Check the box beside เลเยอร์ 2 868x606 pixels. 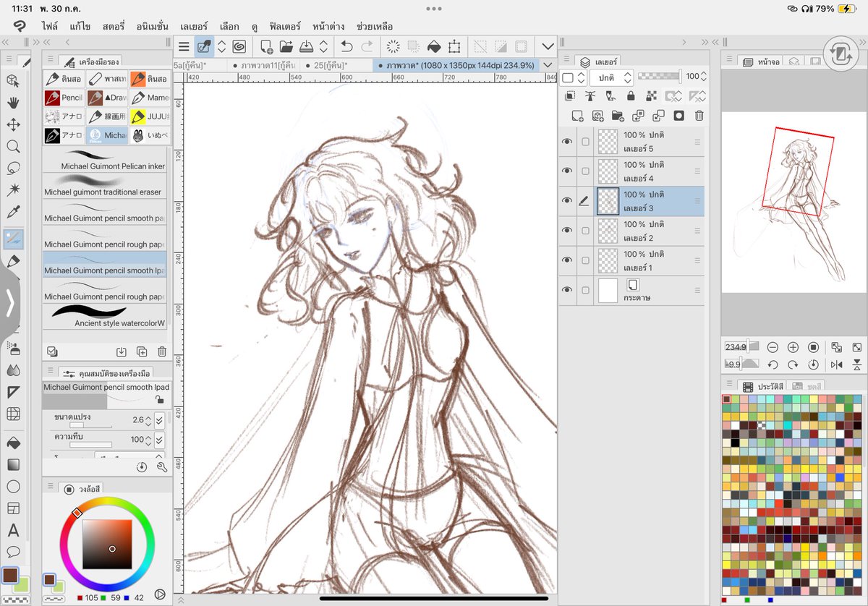(x=585, y=231)
